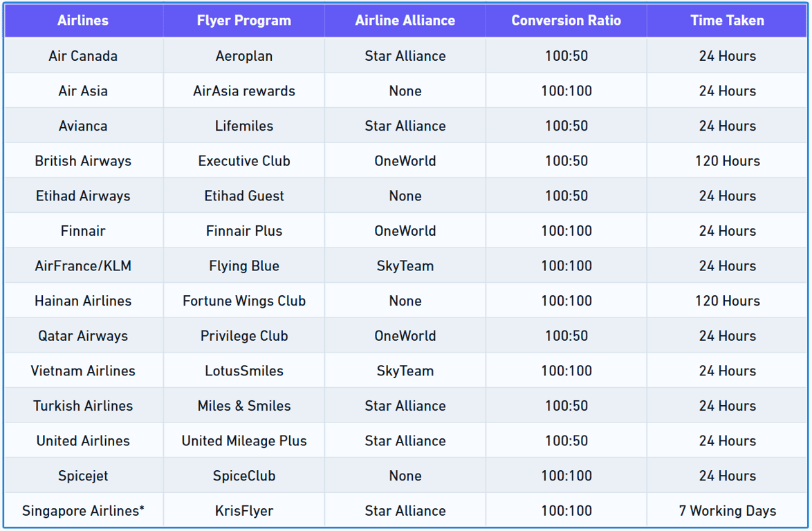812x531 pixels.
Task: Click the Conversion Ratio column header
Action: click(566, 21)
